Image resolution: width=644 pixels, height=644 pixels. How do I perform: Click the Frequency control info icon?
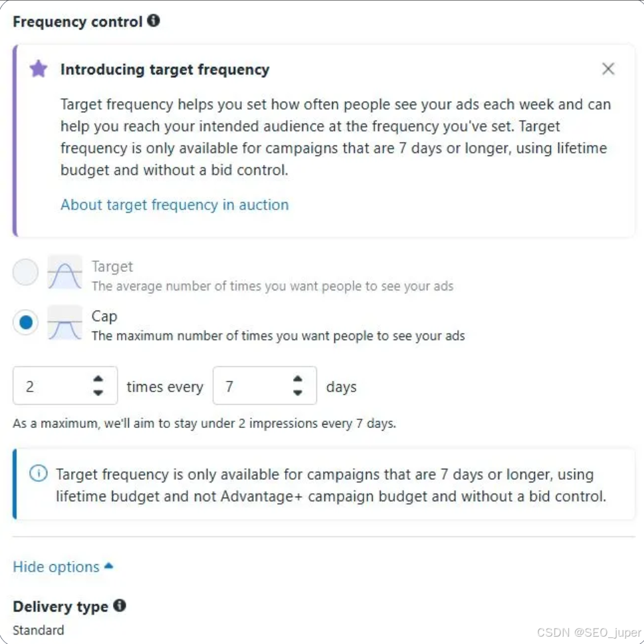pos(154,21)
